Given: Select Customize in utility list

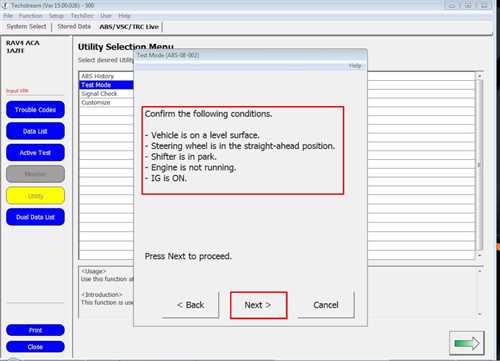Looking at the screenshot, I should coord(107,102).
